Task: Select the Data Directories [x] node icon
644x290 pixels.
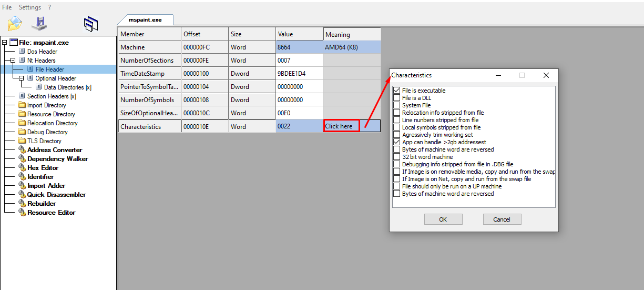Action: 39,87
